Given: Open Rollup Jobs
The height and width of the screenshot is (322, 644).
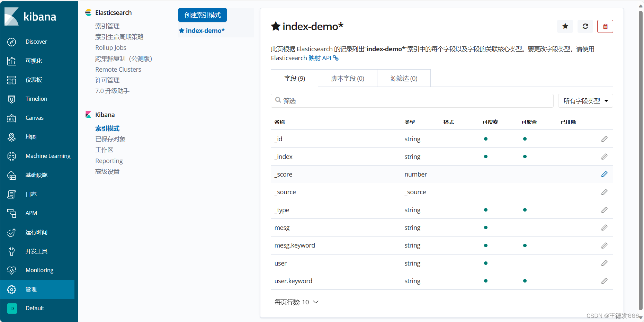Looking at the screenshot, I should click(111, 47).
